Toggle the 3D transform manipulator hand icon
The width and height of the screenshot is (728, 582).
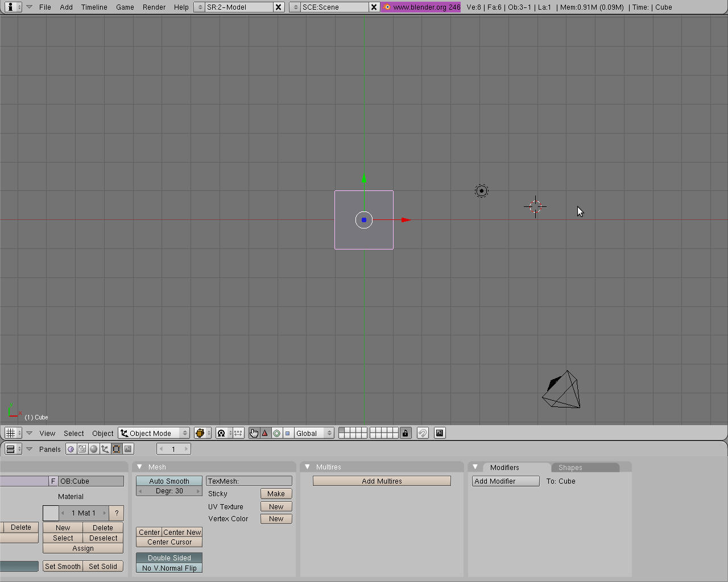254,433
